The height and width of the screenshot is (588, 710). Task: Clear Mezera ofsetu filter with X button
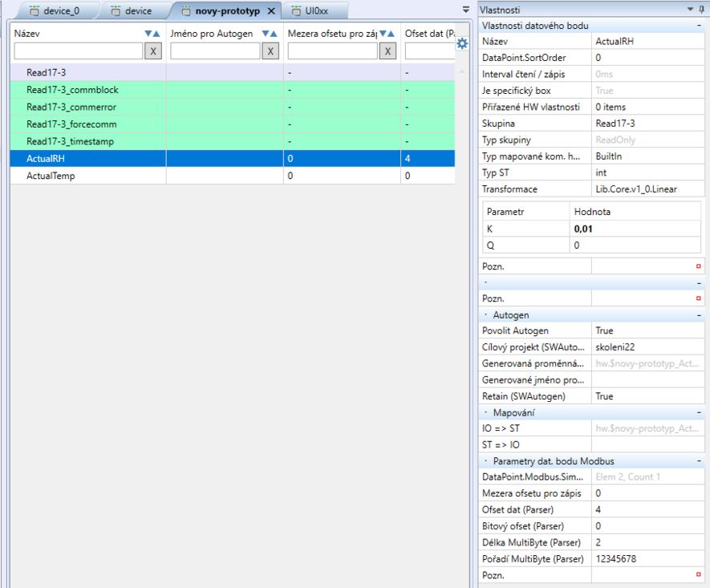388,51
